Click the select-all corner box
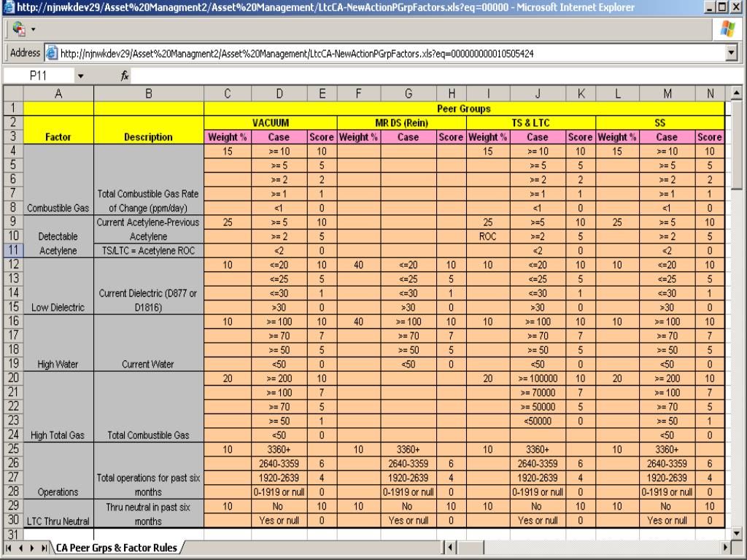Screen dimensions: 747x560 [13, 94]
